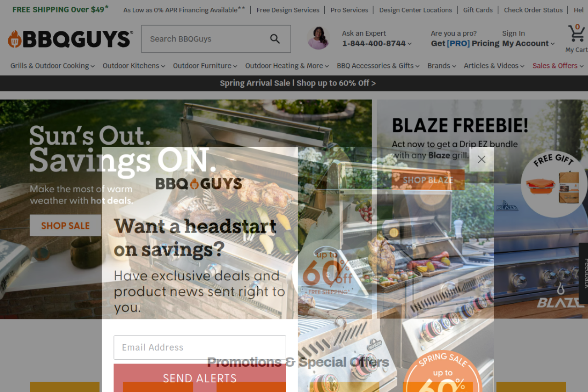Screen dimensions: 588x392
Task: Open Outdoor Kitchens menu
Action: 134,66
